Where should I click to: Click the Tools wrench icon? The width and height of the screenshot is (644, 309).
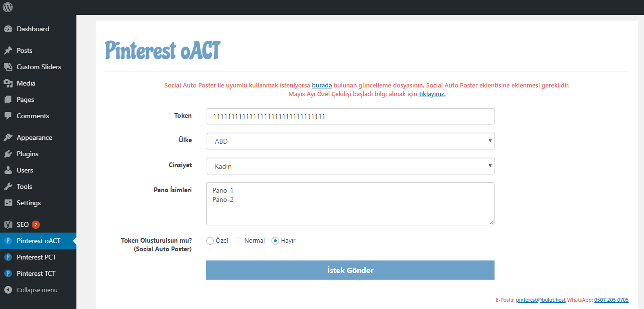(x=8, y=186)
